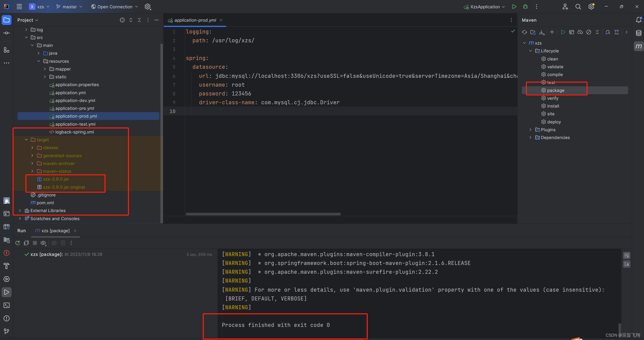Expand the log folder

[x=26, y=30]
